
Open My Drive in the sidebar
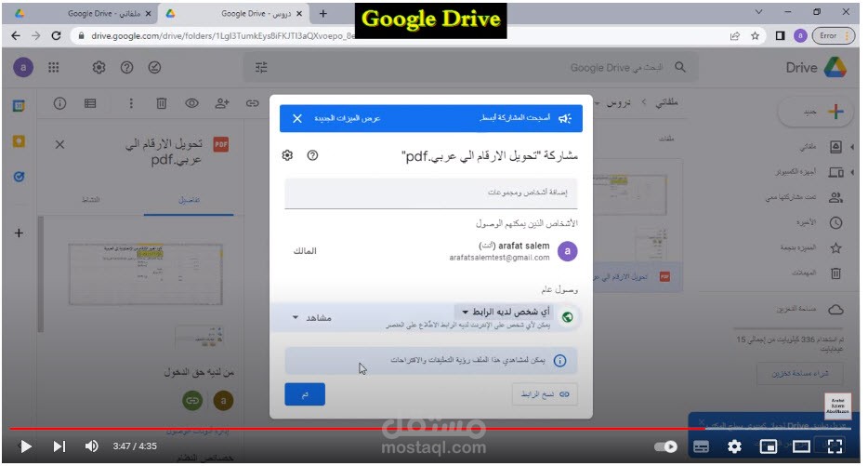click(822, 147)
